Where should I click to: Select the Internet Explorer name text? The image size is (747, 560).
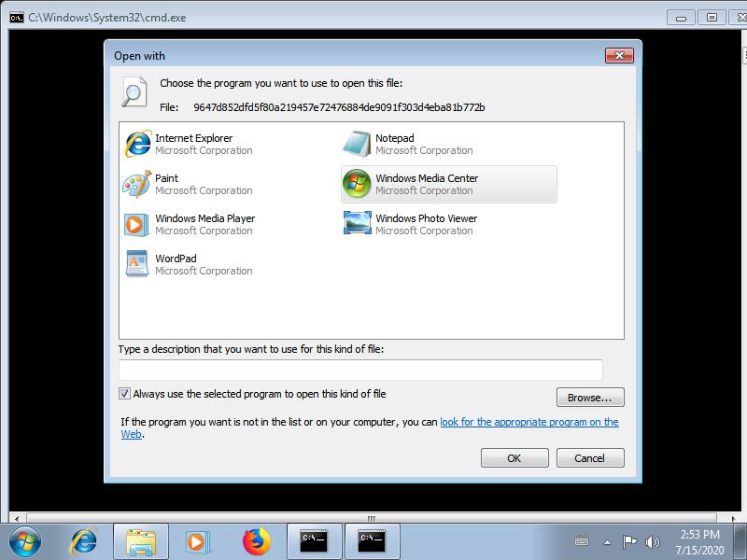pos(194,138)
